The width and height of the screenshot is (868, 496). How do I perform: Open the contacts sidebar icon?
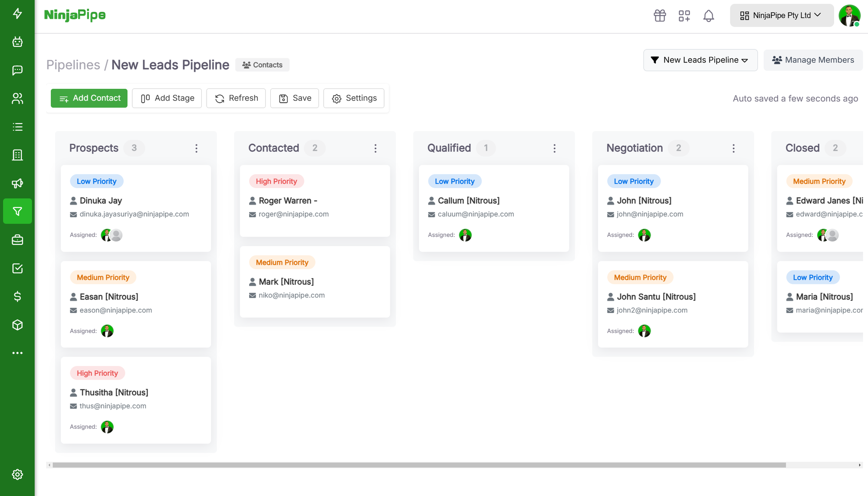pos(16,98)
